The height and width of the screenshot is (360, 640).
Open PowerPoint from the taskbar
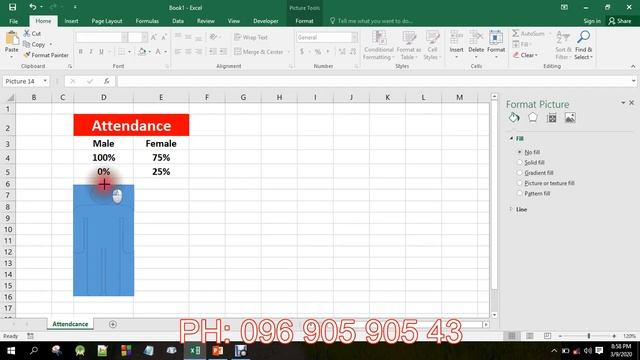coord(218,351)
